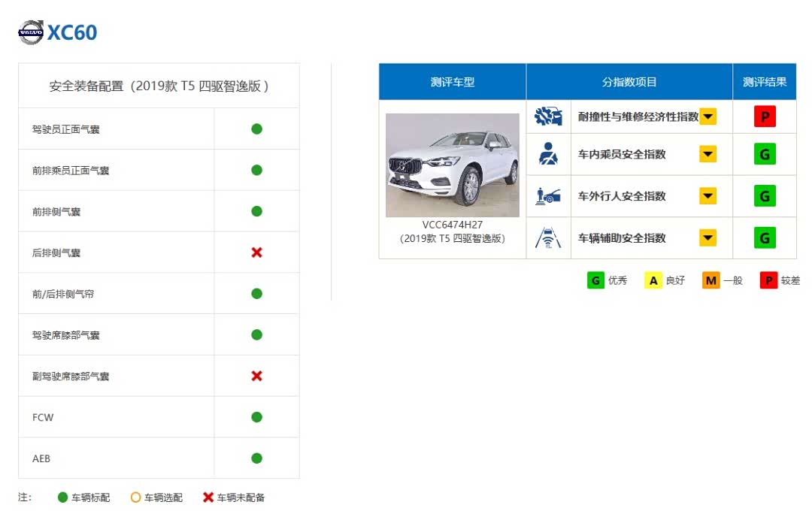Click the orange M 一般 legend badge
The image size is (812, 520).
[710, 280]
